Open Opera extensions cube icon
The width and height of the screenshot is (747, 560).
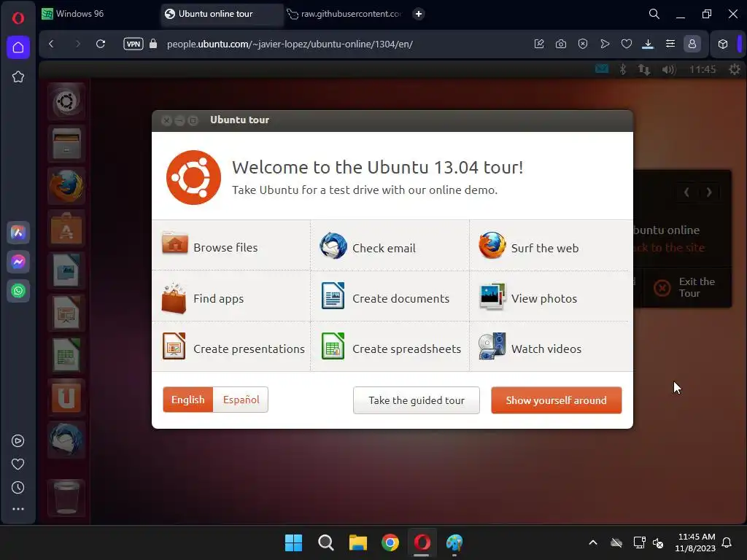point(723,44)
